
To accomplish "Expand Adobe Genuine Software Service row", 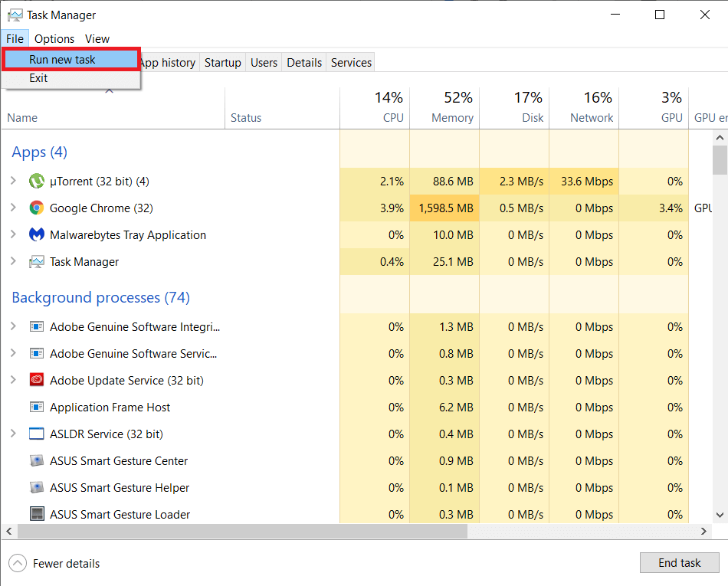I will [x=14, y=354].
